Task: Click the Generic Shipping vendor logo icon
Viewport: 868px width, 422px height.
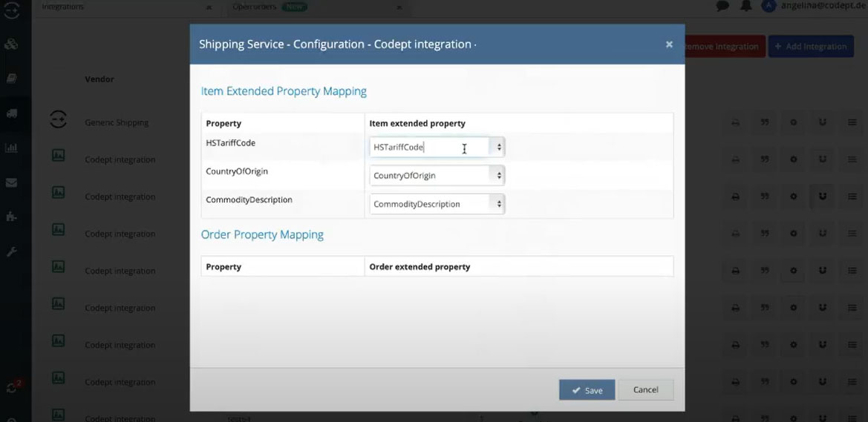Action: point(59,119)
